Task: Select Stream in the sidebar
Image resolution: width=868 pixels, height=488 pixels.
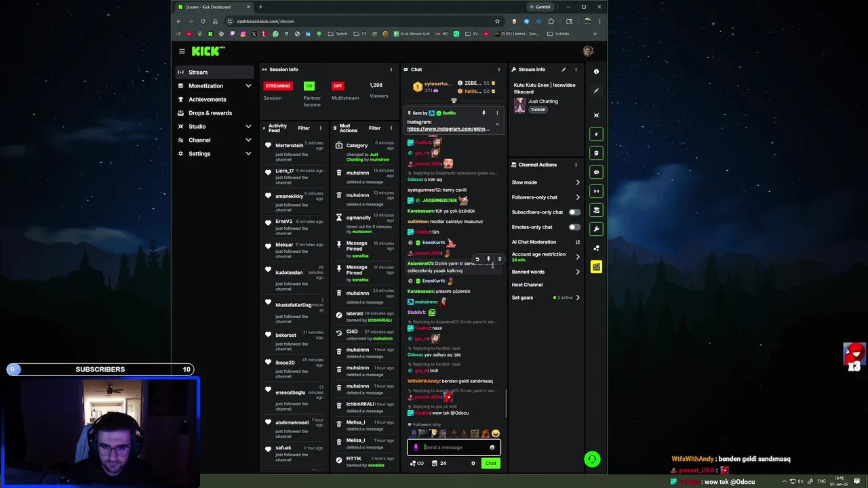Action: point(214,73)
